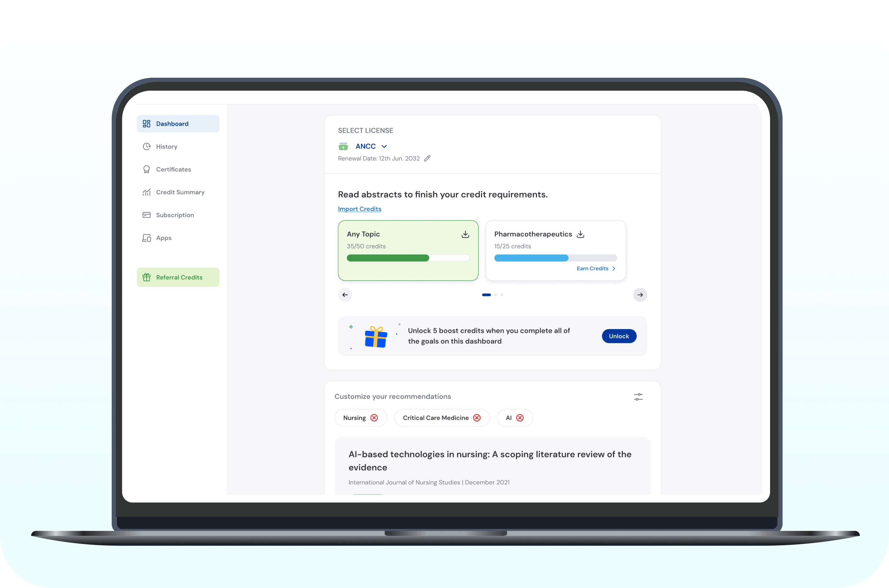Download the Pharmacotherapeutics credits report

tap(580, 234)
